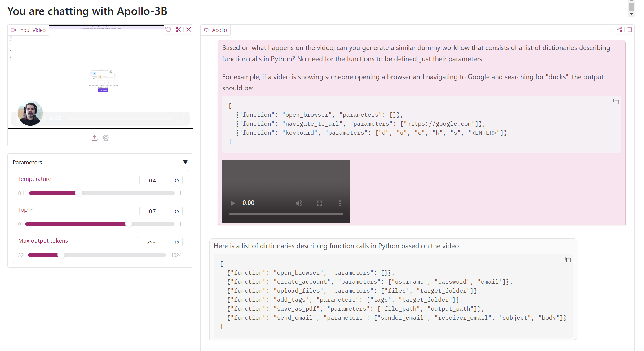644x351 pixels.
Task: Click the Temperature slider handle
Action: click(x=79, y=193)
